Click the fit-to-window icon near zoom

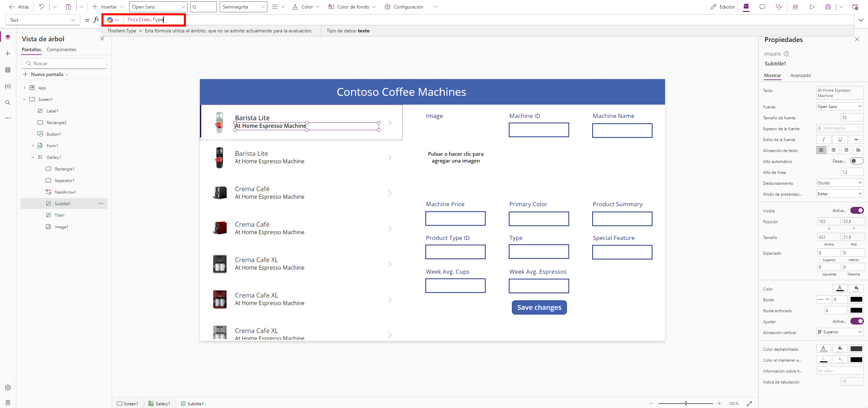point(749,404)
